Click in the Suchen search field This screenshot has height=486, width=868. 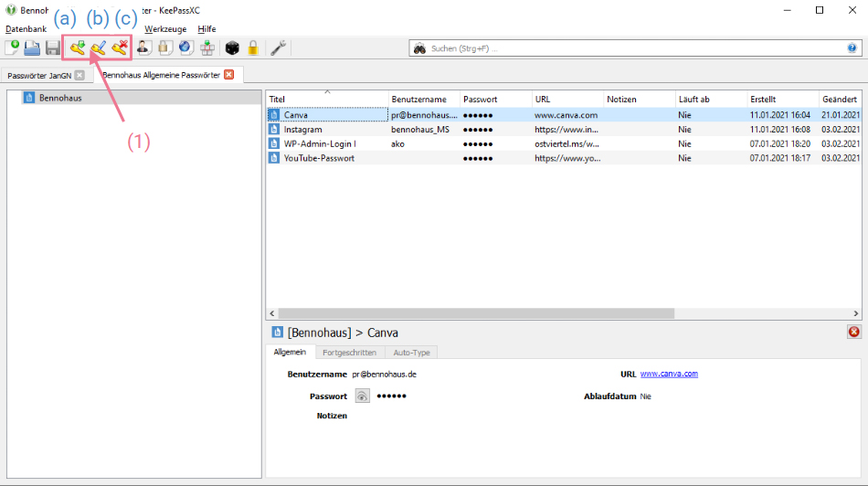pyautogui.click(x=637, y=48)
